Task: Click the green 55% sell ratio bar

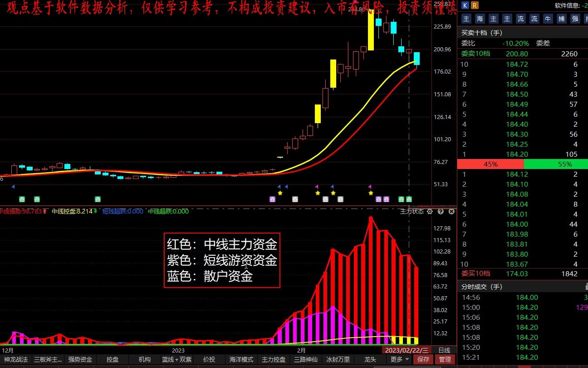Action: coord(556,164)
